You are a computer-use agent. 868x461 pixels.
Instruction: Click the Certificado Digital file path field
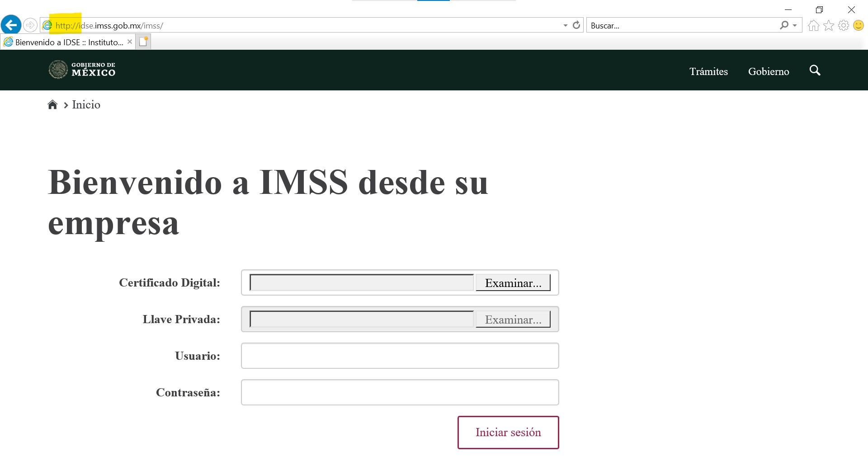(362, 283)
